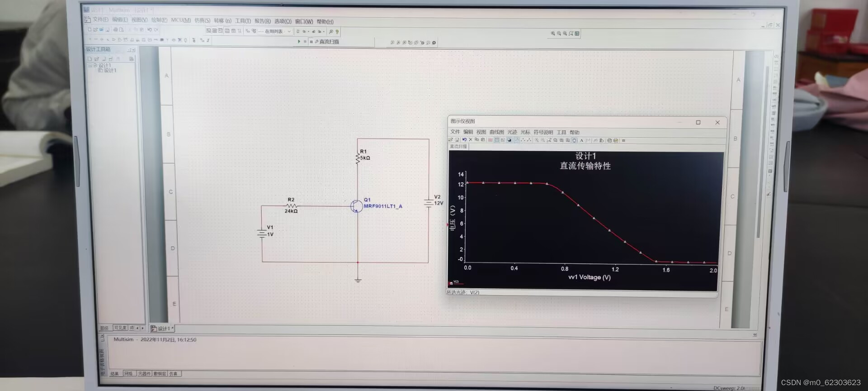Open the 绘制(P) place menu
Screen dimensions: 868x391
click(x=159, y=20)
